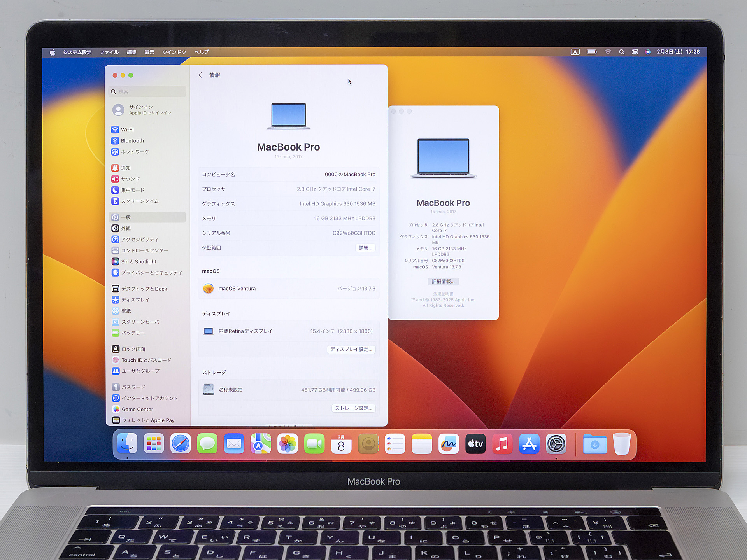Open プライバシーとセキュリティ settings
Viewport: 747px width, 560px height.
tap(147, 273)
